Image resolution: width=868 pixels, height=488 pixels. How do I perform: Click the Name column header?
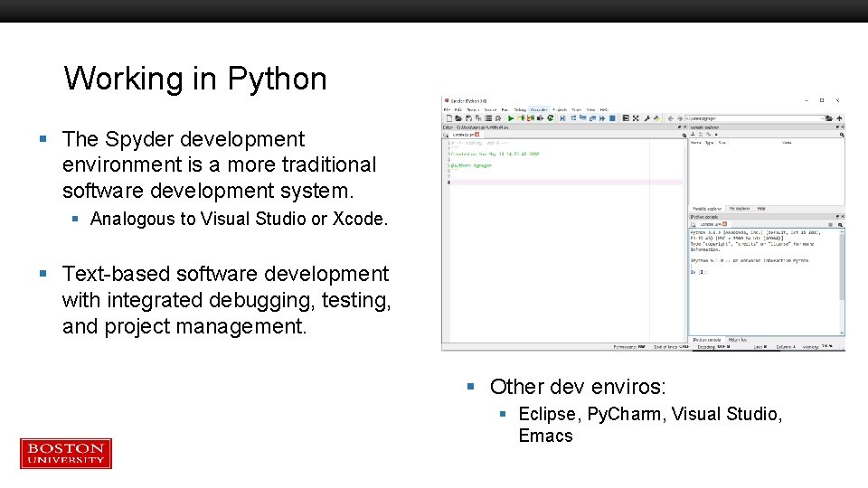tap(696, 143)
